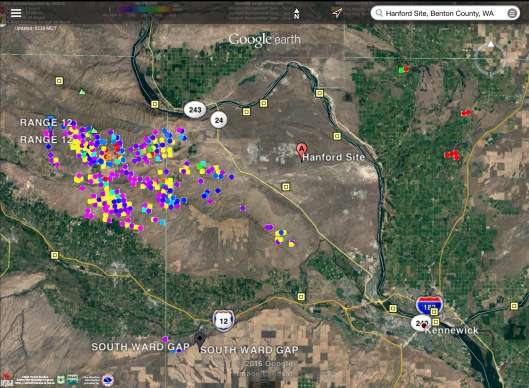Image resolution: width=529 pixels, height=388 pixels.
Task: Click the north indicator arrow in toolbar
Action: [296, 13]
